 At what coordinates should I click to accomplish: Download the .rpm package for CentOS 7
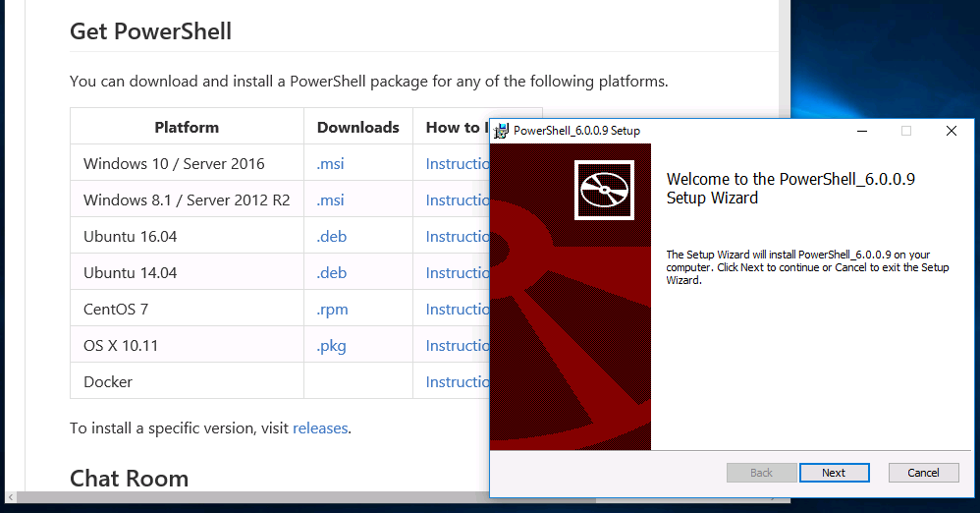coord(332,310)
